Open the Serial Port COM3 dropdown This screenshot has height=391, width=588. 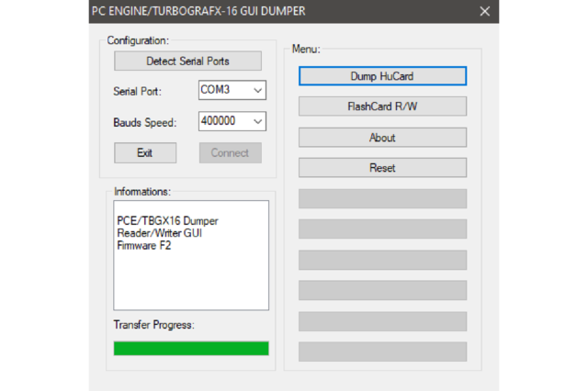(232, 90)
